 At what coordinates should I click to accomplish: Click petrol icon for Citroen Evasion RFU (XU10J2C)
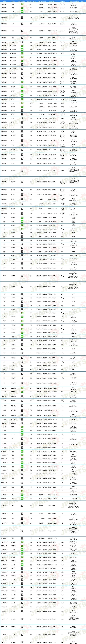click(x=22, y=49)
